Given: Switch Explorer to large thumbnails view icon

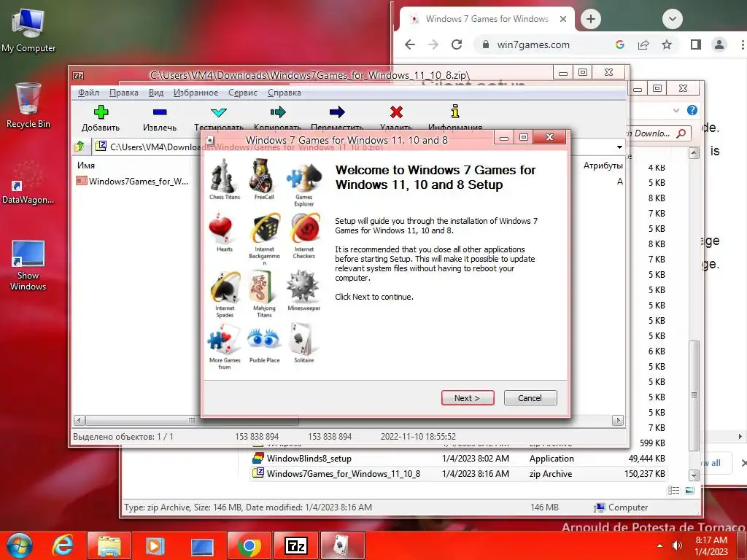Looking at the screenshot, I should [689, 490].
